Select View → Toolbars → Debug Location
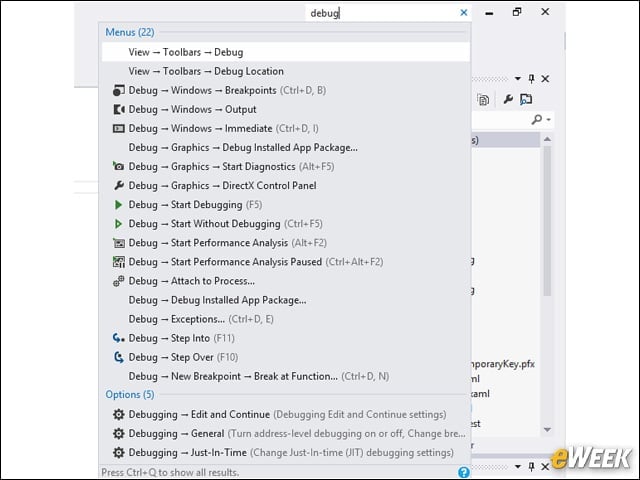Image resolution: width=640 pixels, height=480 pixels. click(x=286, y=71)
